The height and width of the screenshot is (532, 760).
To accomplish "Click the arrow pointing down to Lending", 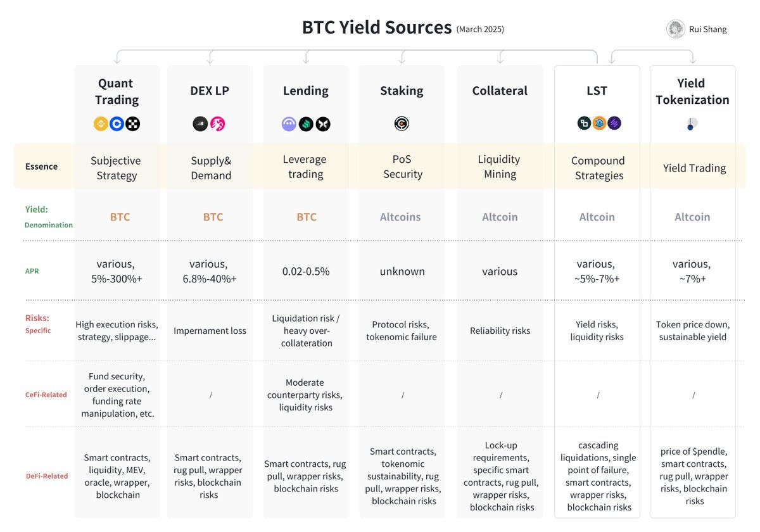I will (x=307, y=59).
